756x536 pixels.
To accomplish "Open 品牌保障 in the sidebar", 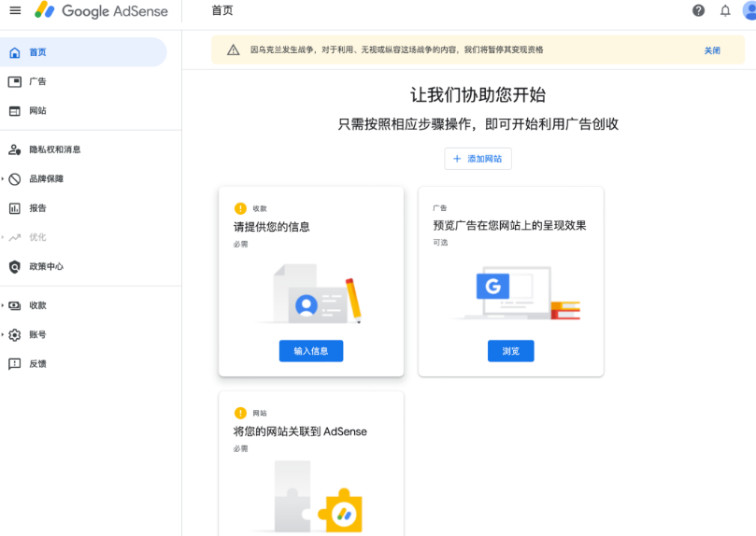I will click(47, 179).
